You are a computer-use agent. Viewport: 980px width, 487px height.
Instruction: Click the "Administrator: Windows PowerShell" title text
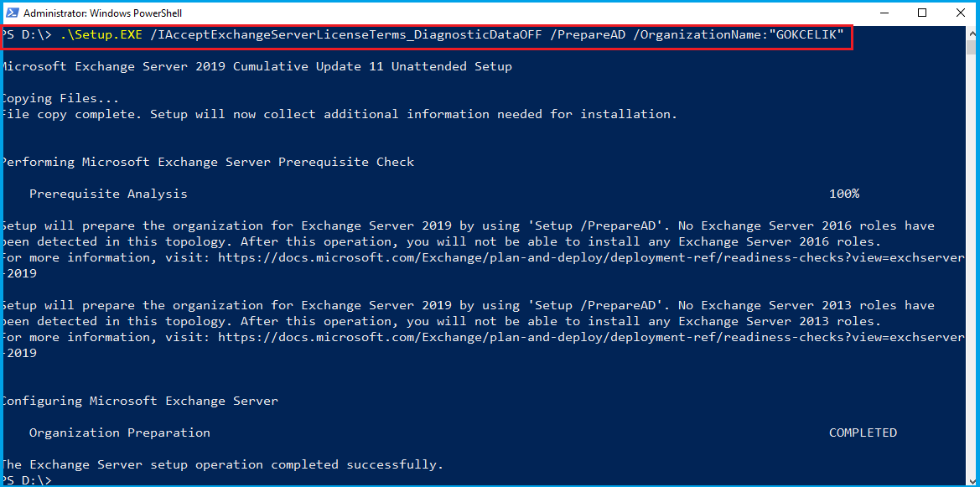[102, 13]
